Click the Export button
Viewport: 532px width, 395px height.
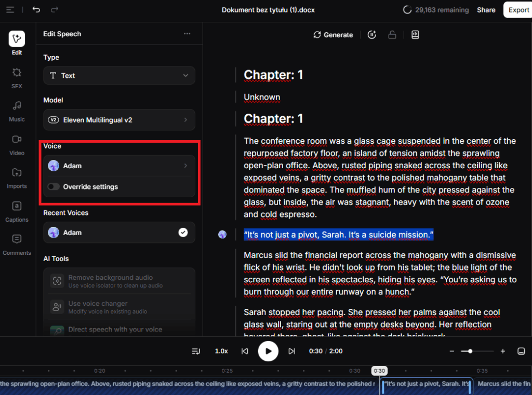pyautogui.click(x=518, y=10)
